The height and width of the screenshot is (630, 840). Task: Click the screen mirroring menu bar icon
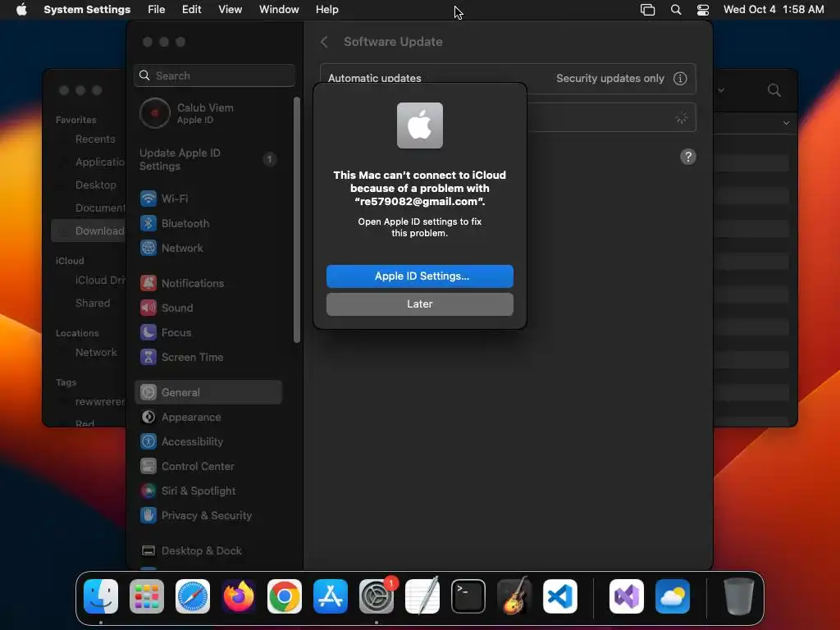click(648, 10)
